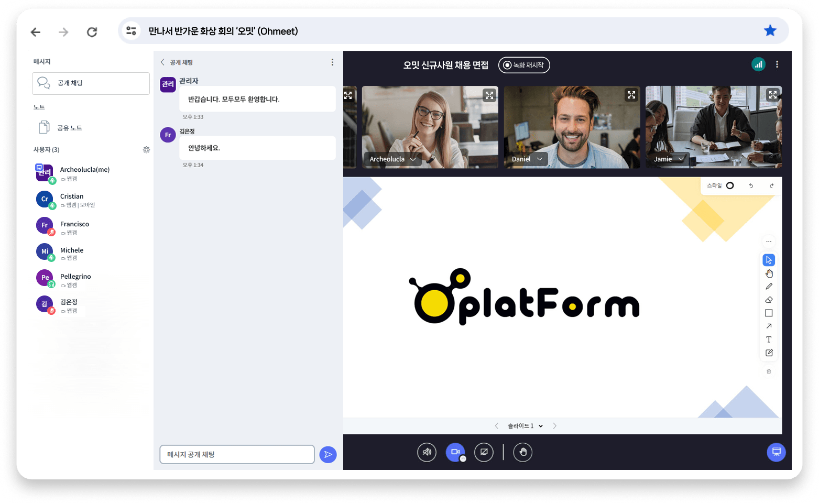Click the Fr avatar in chat
This screenshot has height=504, width=819.
pos(168,135)
